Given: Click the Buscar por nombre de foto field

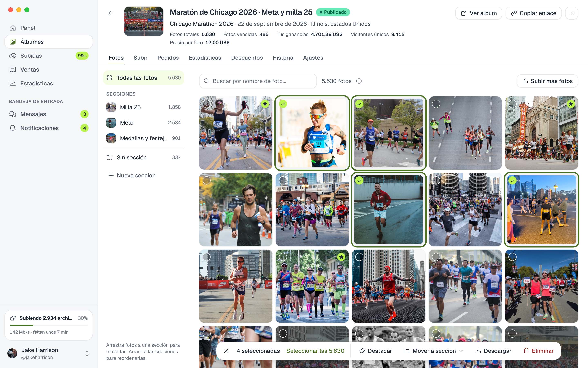Looking at the screenshot, I should point(258,81).
